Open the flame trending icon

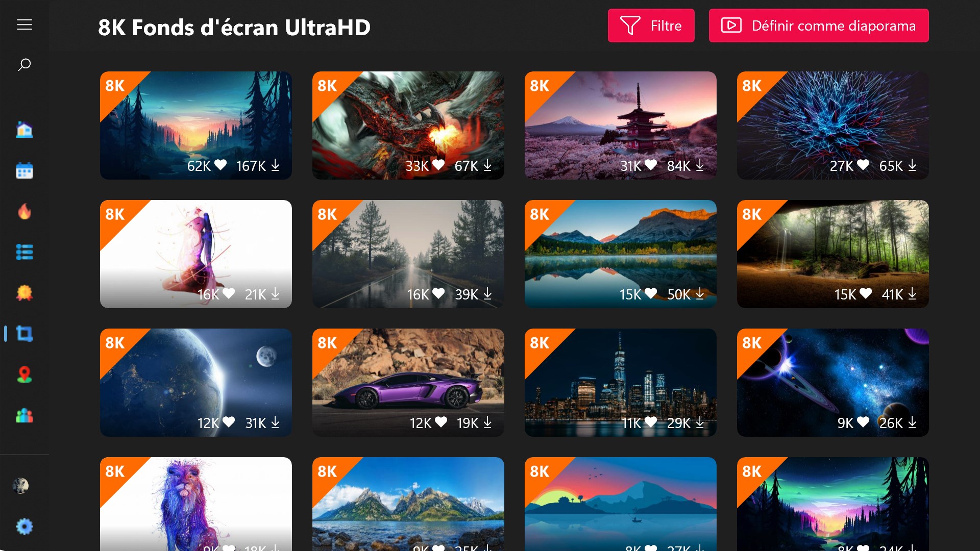pyautogui.click(x=24, y=211)
